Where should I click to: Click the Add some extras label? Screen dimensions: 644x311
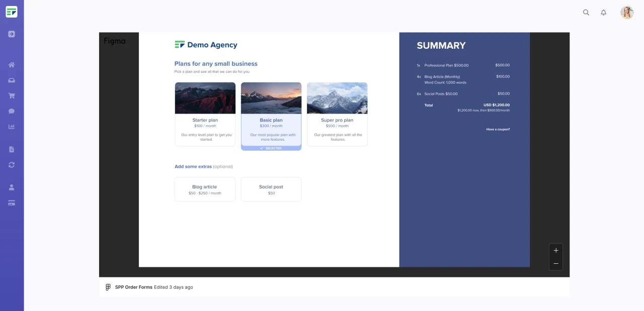point(193,166)
